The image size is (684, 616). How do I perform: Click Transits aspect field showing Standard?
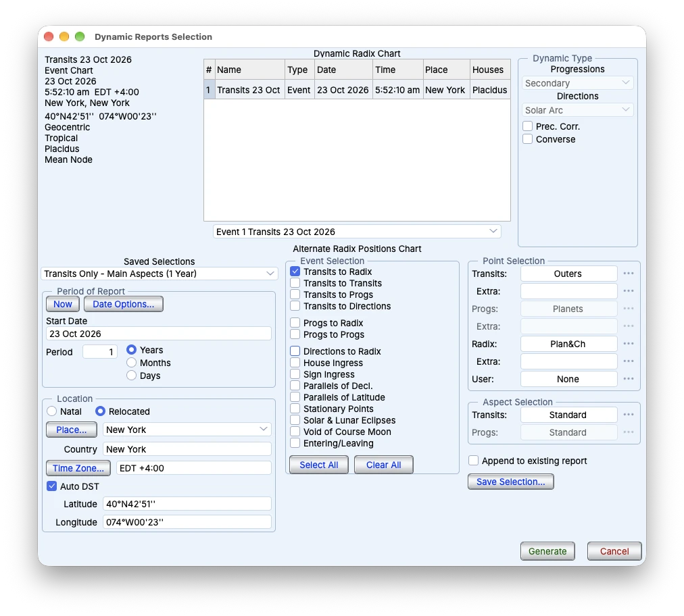point(568,415)
